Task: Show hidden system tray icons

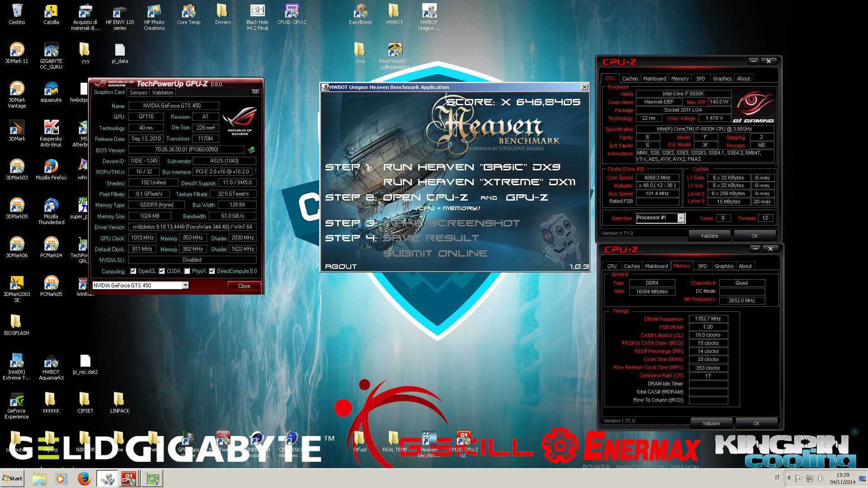Action: pos(789,478)
